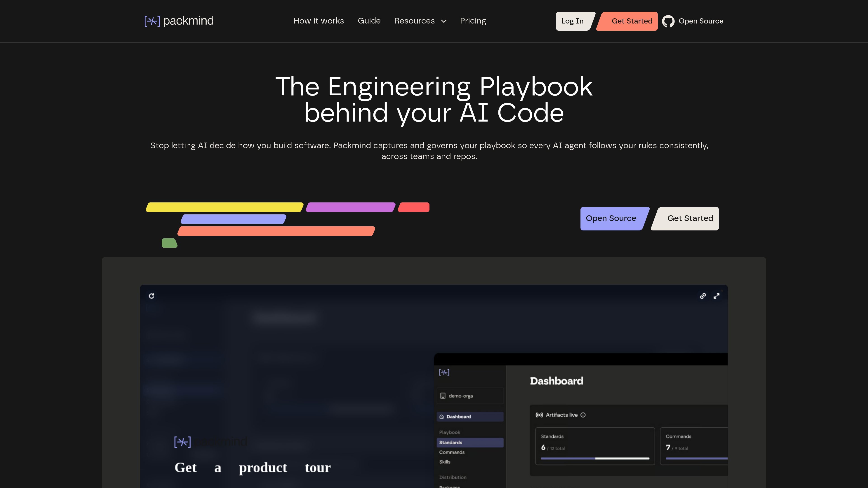Select Standards in the Playbook sidebar section
This screenshot has width=868, height=488.
pos(470,443)
